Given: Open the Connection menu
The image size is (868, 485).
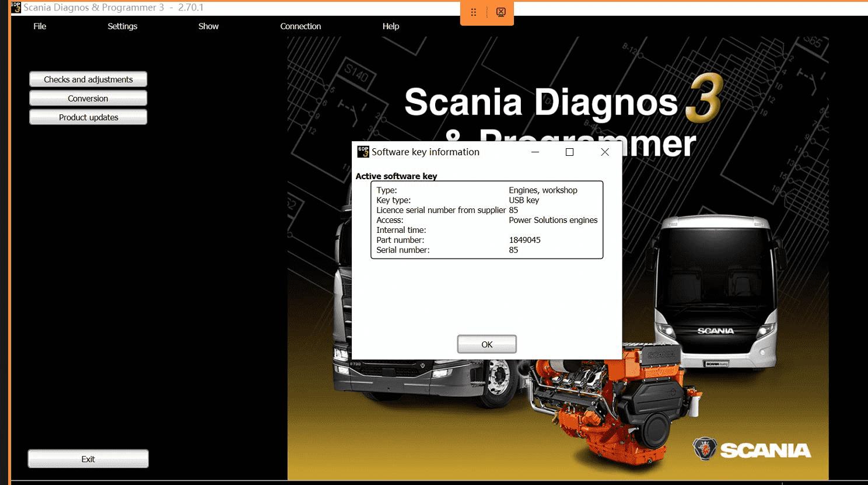Looking at the screenshot, I should [300, 26].
